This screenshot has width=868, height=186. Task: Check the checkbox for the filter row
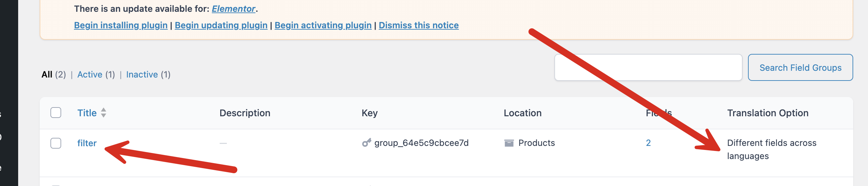55,143
